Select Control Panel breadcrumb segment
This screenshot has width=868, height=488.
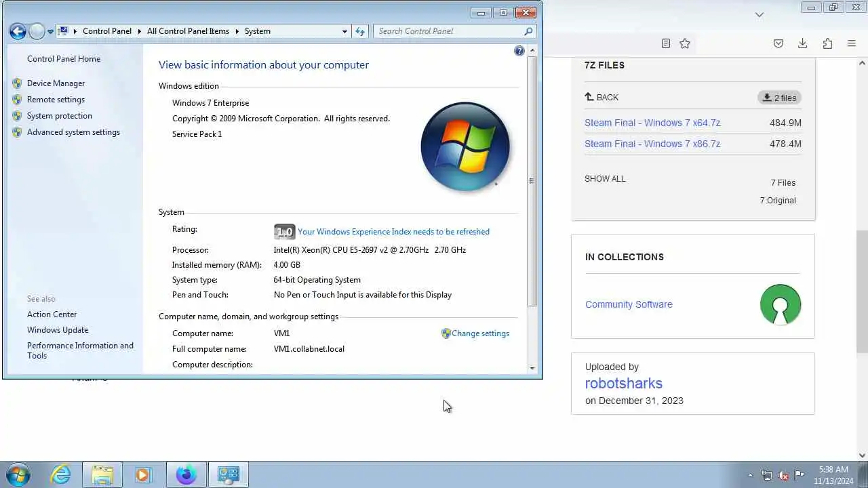[x=106, y=31]
